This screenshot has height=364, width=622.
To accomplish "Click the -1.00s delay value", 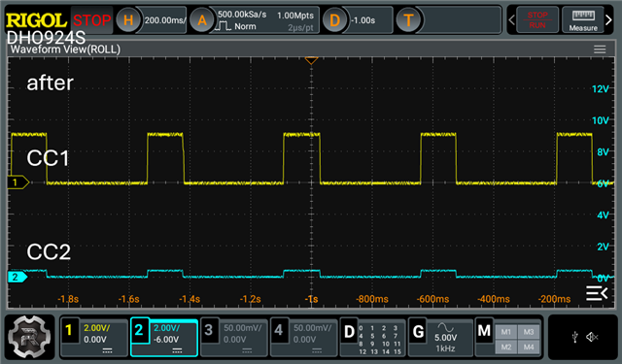I will [x=363, y=20].
